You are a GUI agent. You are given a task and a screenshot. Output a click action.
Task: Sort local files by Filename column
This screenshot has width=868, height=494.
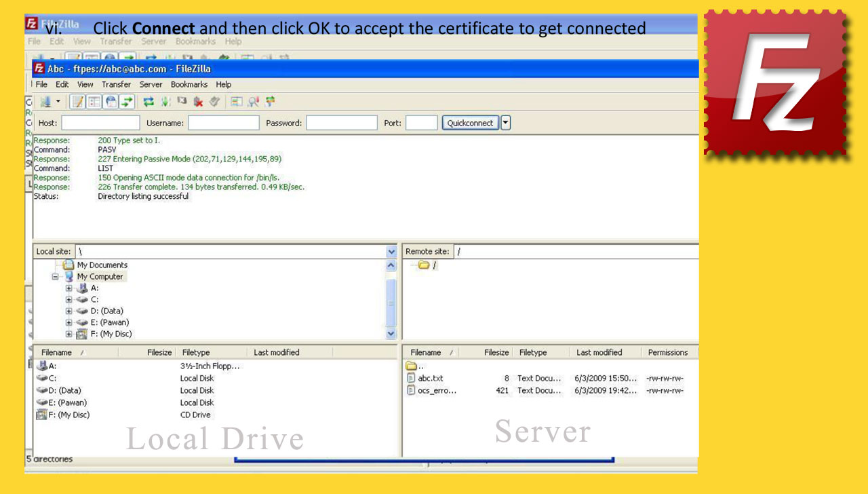click(76, 353)
